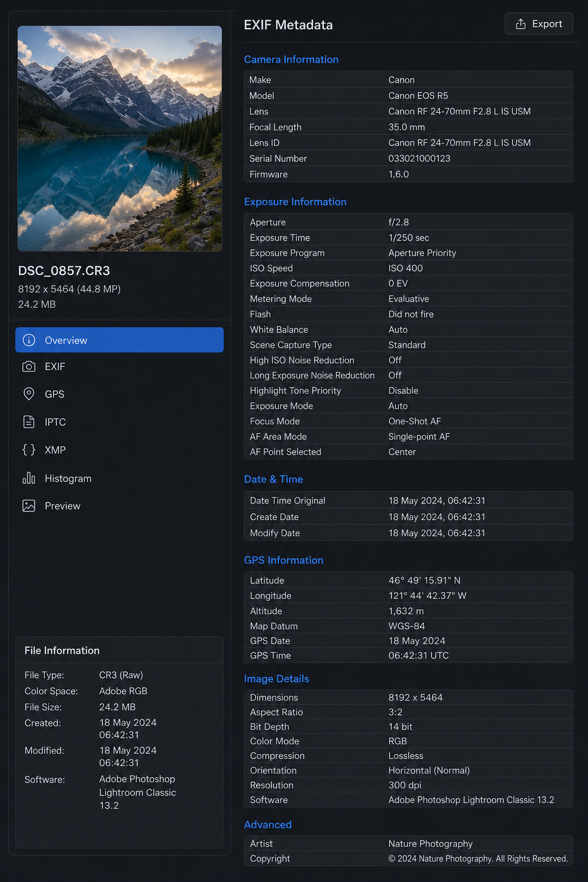
Task: Click the XMP curly braces icon
Action: point(29,450)
